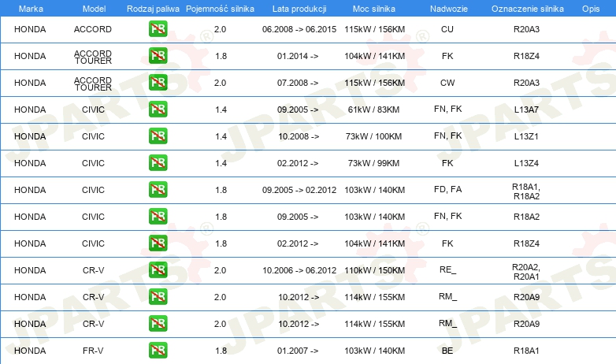Click 'R20A3' in the CW body row
The width and height of the screenshot is (616, 364).
[526, 83]
